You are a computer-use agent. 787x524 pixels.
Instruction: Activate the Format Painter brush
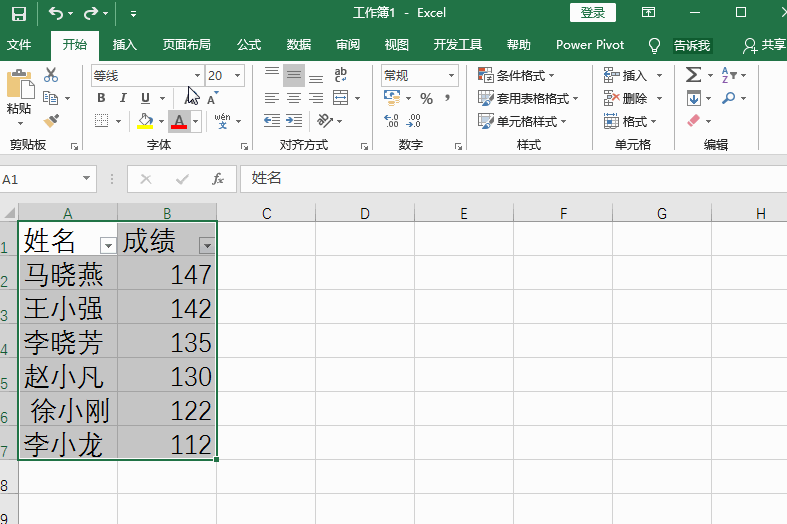(51, 120)
